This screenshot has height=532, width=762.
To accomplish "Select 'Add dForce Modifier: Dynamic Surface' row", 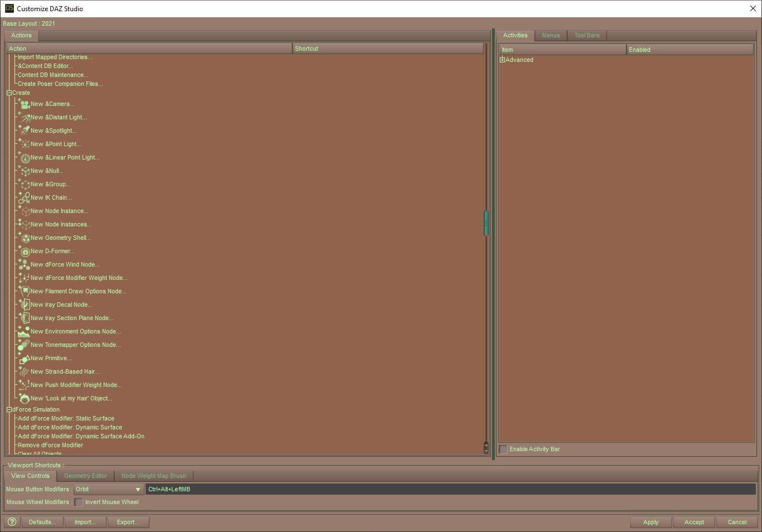I will (70, 428).
